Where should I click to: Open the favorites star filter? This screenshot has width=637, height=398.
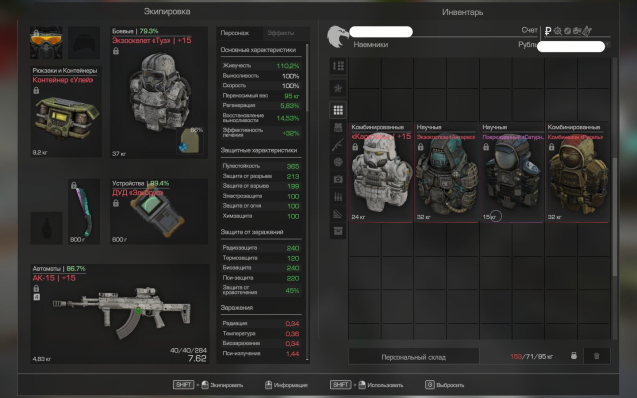coord(338,88)
